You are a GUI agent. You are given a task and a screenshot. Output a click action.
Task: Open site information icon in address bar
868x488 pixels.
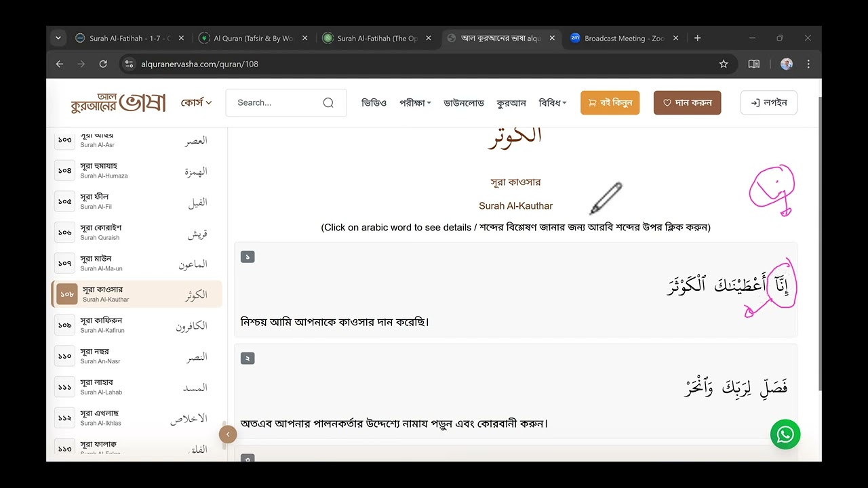coord(130,64)
